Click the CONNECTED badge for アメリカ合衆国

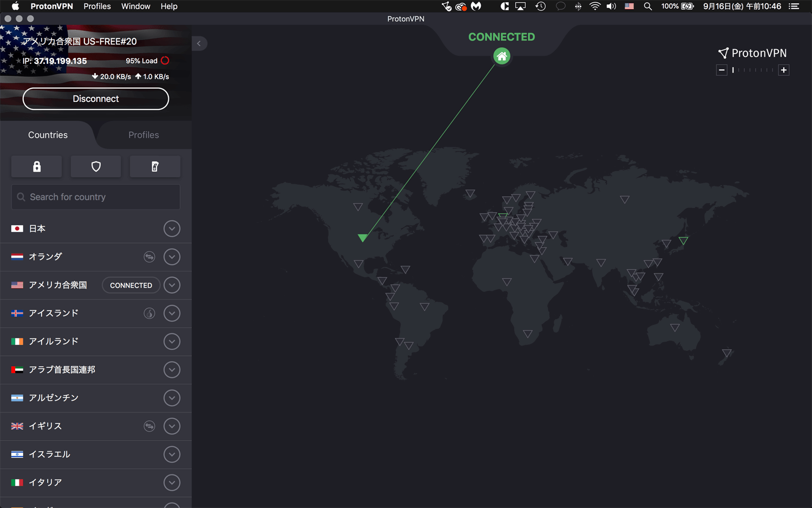131,285
